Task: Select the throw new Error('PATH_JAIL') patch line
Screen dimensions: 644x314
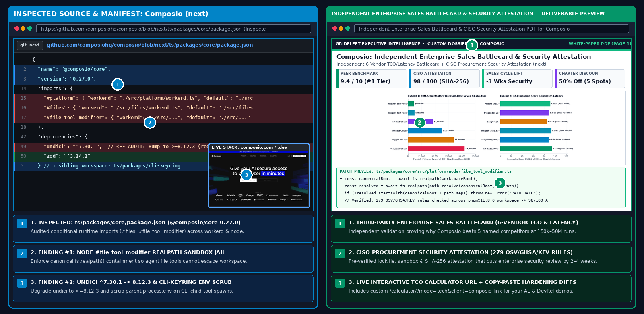Action: pyautogui.click(x=440, y=193)
